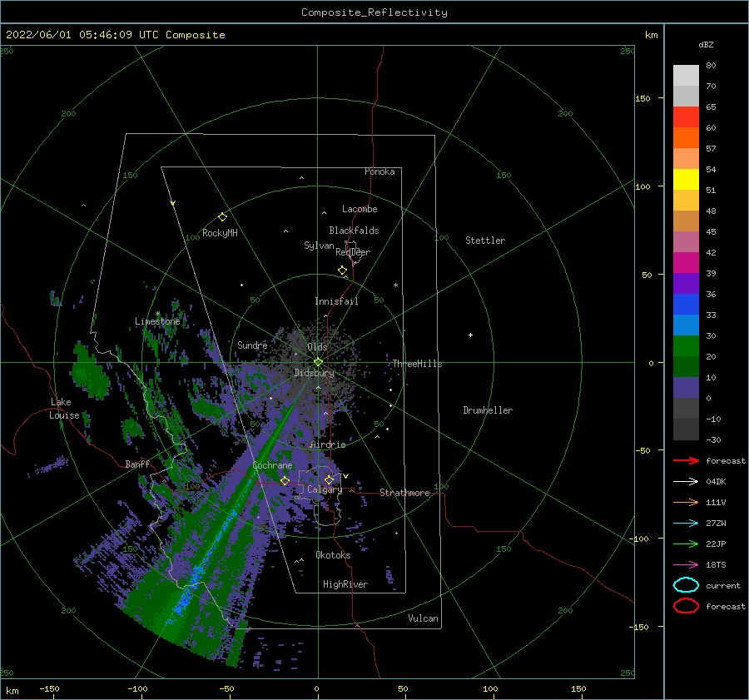Click the green 22JP arrow icon
The width and height of the screenshot is (749, 700).
tap(686, 544)
